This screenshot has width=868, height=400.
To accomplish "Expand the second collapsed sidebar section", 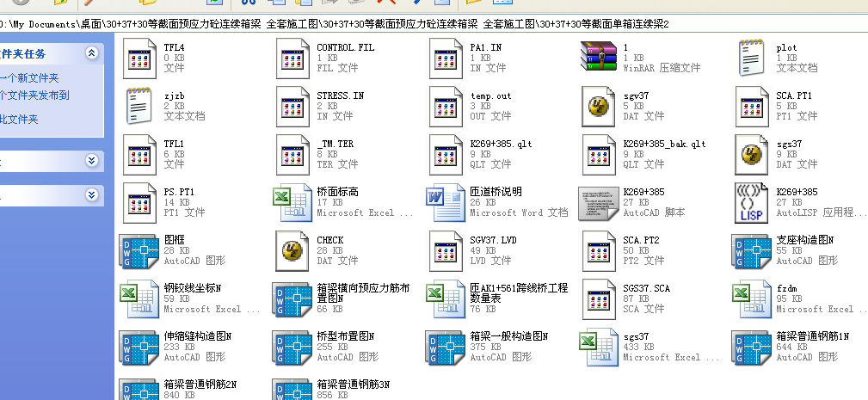I will [x=92, y=161].
